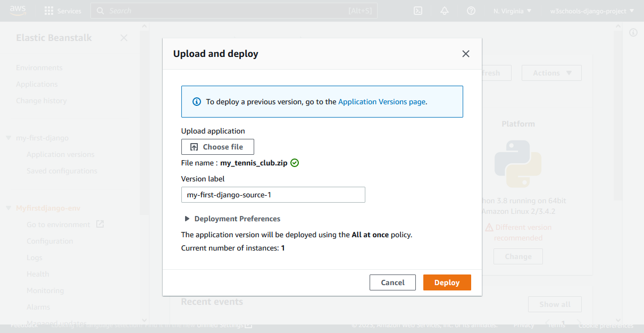The image size is (644, 333).
Task: Click the Cancel button
Action: (x=392, y=282)
